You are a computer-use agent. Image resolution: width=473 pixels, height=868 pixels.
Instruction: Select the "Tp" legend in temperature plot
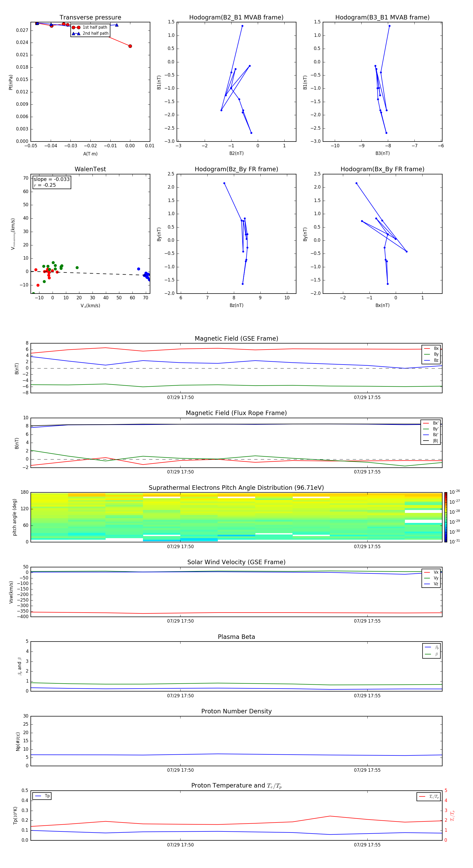(42, 796)
